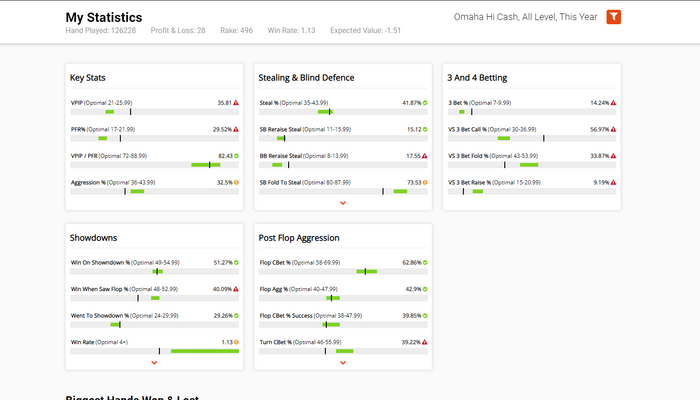Viewport: 700px width, 400px height.
Task: Click the warning icon beside VS 3 Bet Raise %
Action: click(613, 182)
